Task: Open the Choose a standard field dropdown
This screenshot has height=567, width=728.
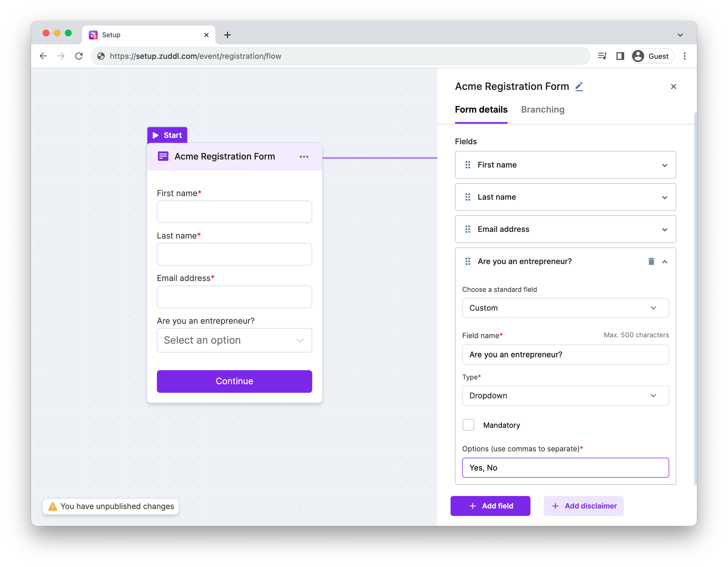Action: [565, 308]
